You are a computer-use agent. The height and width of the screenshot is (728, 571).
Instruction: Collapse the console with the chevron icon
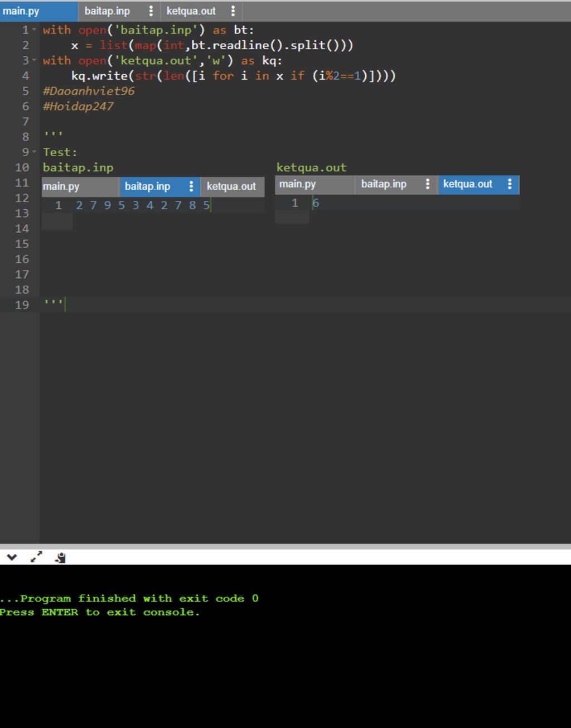pyautogui.click(x=12, y=557)
